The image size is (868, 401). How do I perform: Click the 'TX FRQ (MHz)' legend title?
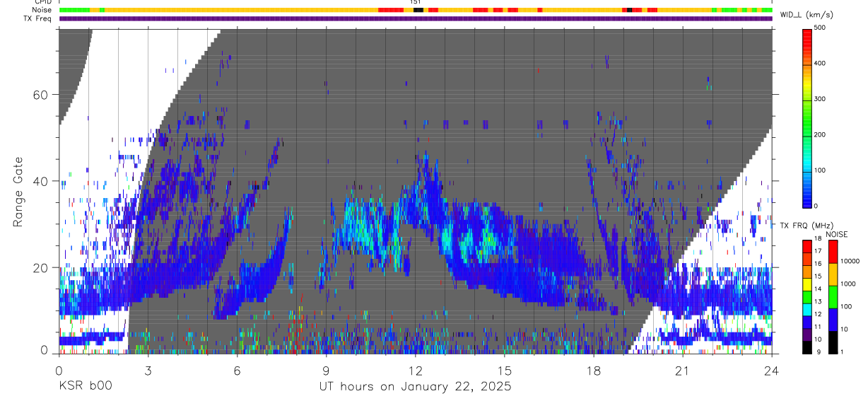tap(806, 226)
